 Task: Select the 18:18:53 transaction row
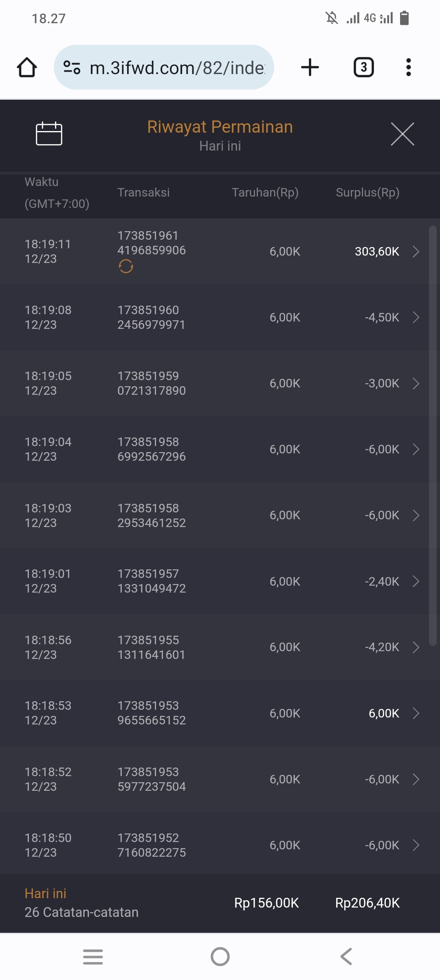[x=220, y=713]
